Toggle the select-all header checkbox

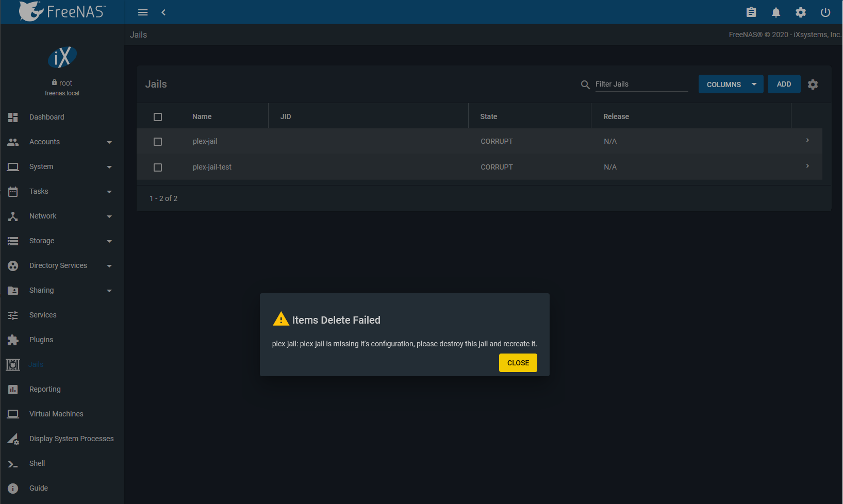tap(158, 117)
